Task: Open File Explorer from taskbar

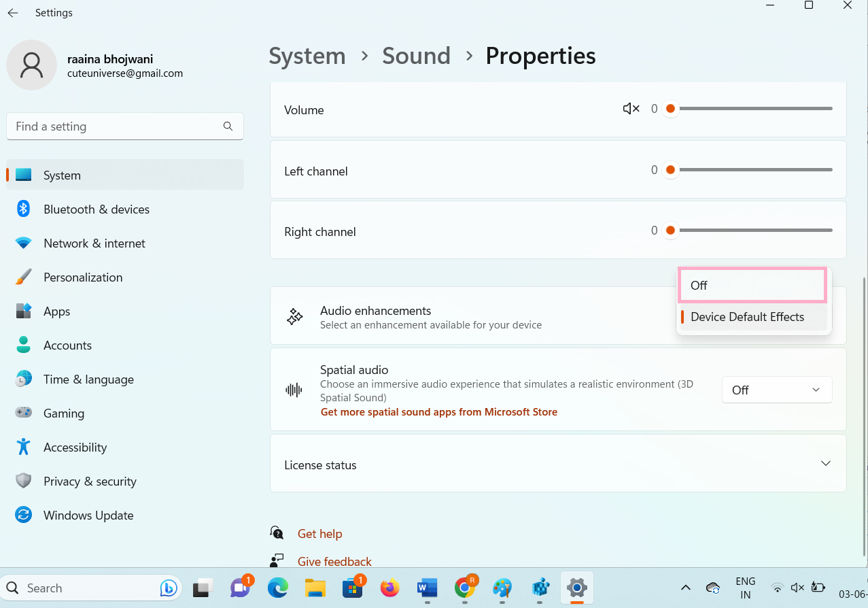Action: (x=315, y=588)
